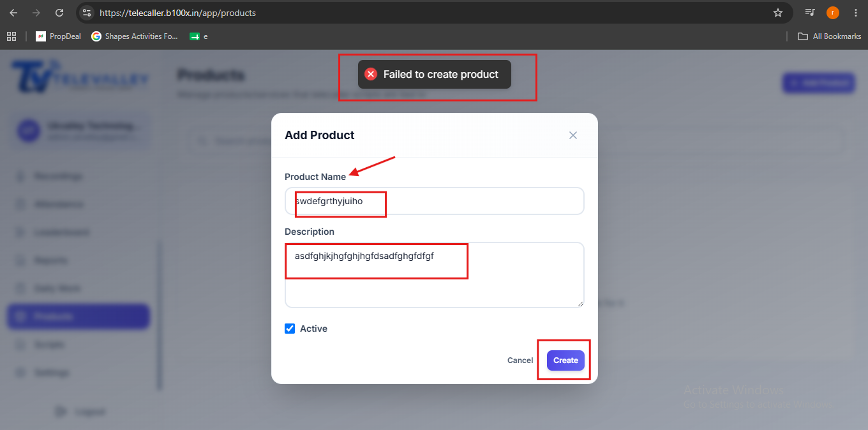This screenshot has width=868, height=430.
Task: Click the Cancel button
Action: point(520,360)
